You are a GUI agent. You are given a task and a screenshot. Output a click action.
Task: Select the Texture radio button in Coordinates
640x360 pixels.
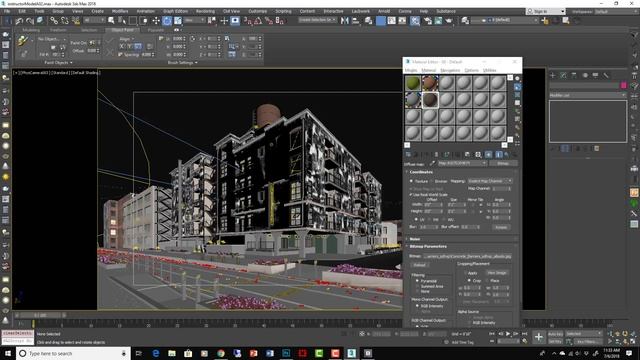(411, 181)
